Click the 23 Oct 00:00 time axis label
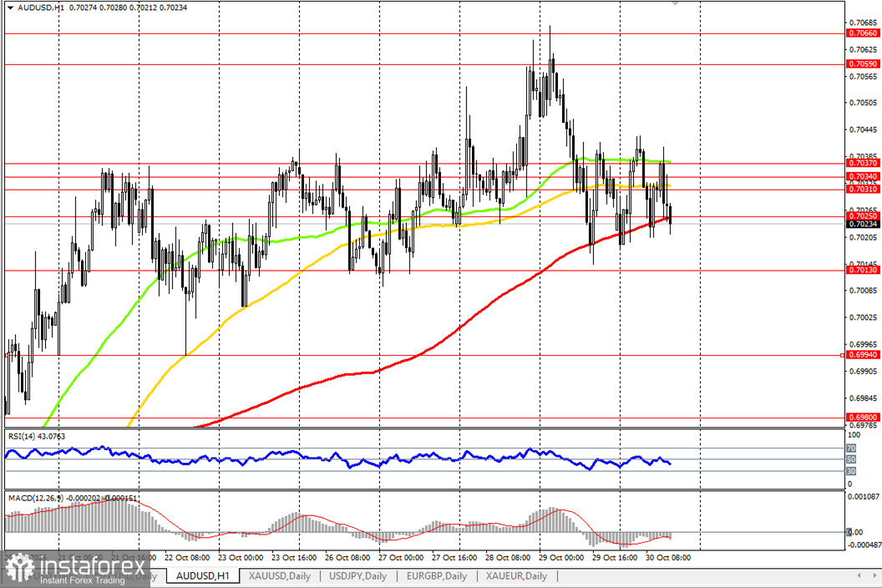Image resolution: width=882 pixels, height=588 pixels. (x=241, y=558)
